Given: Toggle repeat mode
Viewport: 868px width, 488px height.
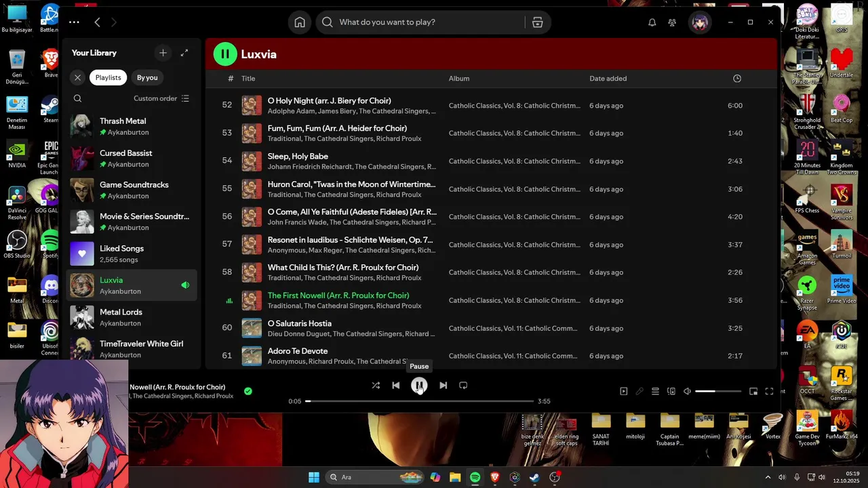Looking at the screenshot, I should tap(463, 385).
